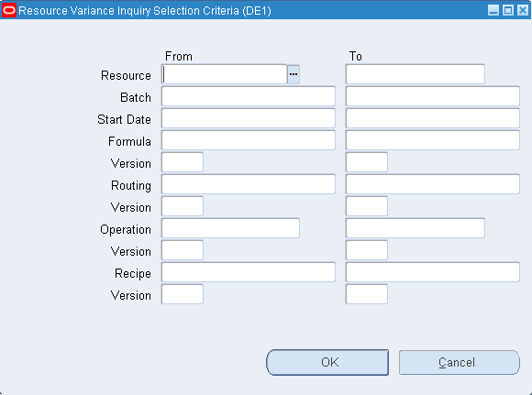Close the Selection Criteria dialog
Viewport: 532px width, 395px height.
[x=523, y=10]
